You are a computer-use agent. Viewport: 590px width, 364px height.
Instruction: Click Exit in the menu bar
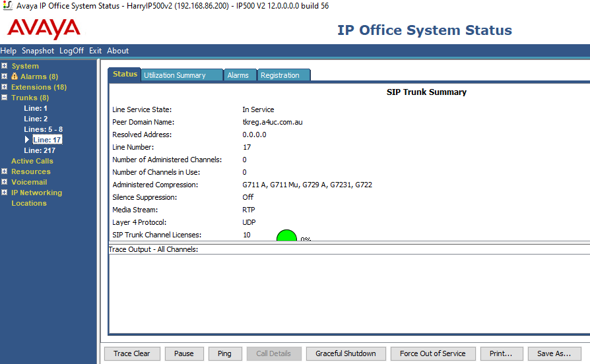(95, 51)
